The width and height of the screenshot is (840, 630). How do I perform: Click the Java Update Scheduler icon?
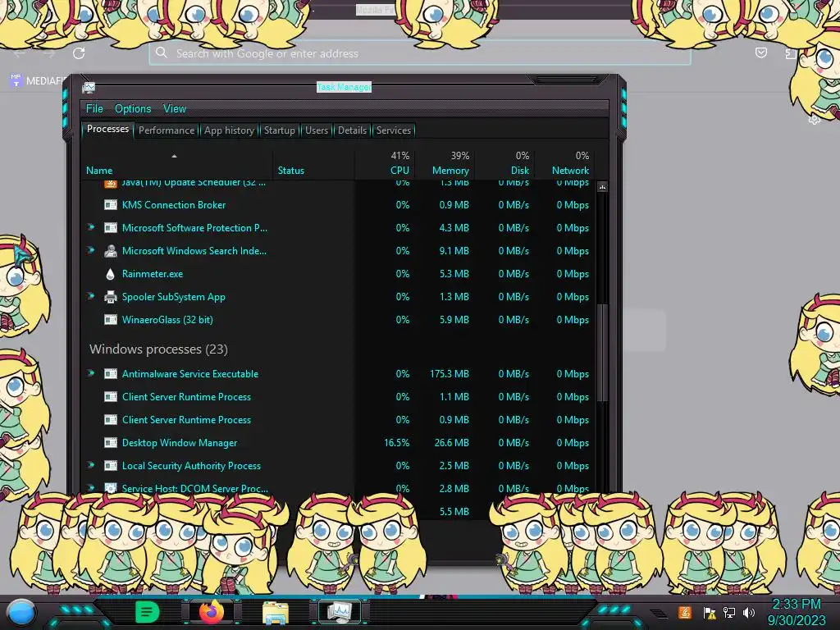click(111, 185)
